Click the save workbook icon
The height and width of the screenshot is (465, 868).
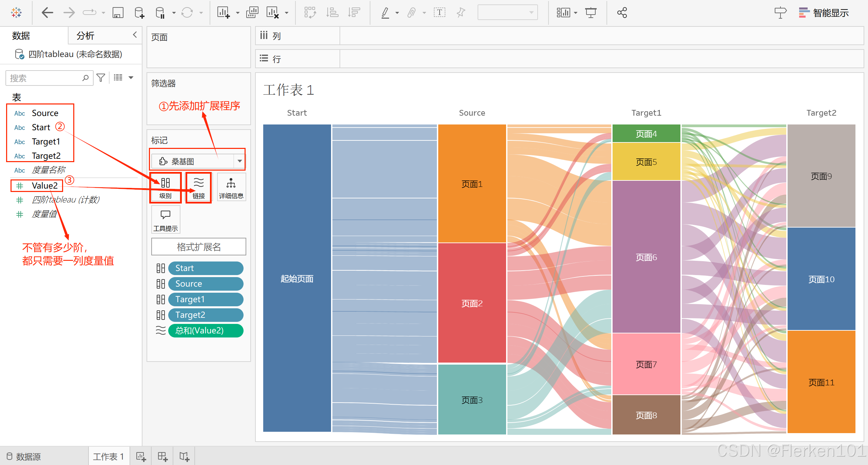(x=118, y=13)
